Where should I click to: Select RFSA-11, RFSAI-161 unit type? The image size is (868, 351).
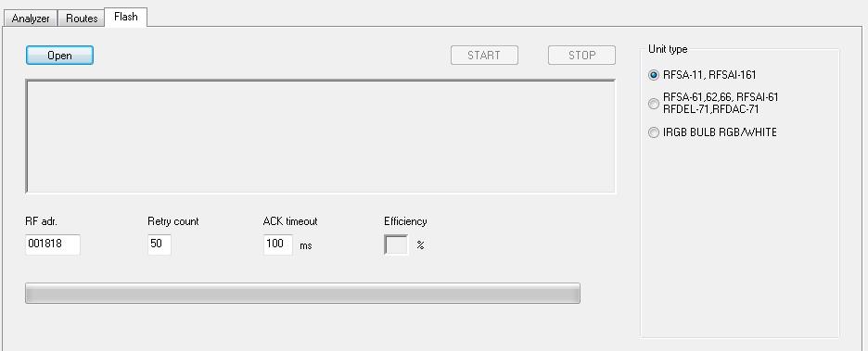pos(702,75)
